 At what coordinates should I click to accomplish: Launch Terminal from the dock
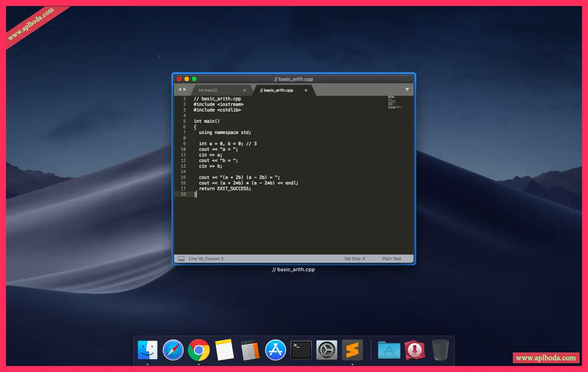pos(301,350)
